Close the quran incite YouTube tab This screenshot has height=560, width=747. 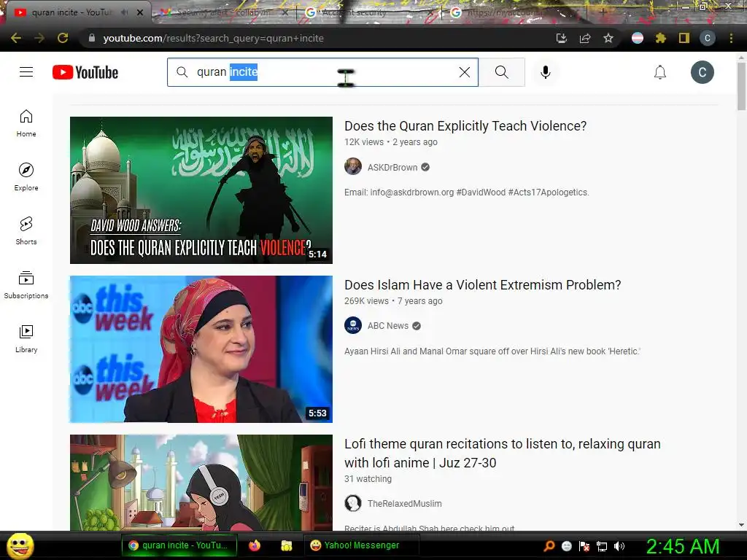(140, 12)
